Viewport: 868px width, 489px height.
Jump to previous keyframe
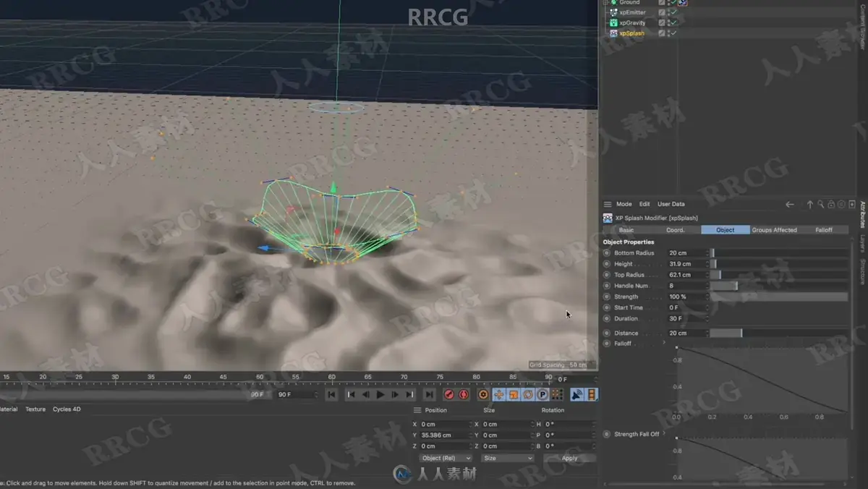point(351,394)
